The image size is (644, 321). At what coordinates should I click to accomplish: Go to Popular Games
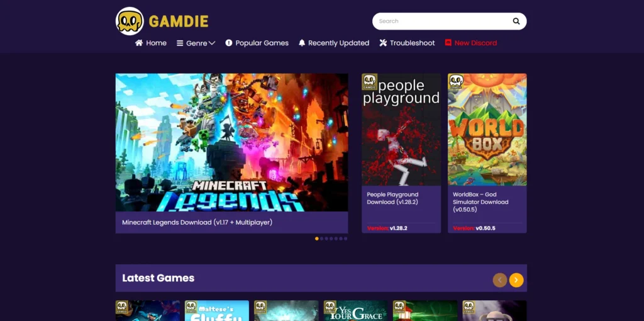coord(262,43)
